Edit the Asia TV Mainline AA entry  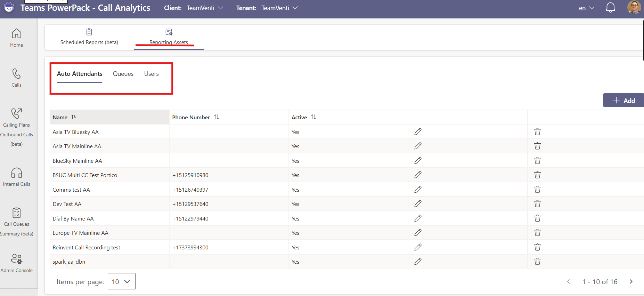click(418, 146)
